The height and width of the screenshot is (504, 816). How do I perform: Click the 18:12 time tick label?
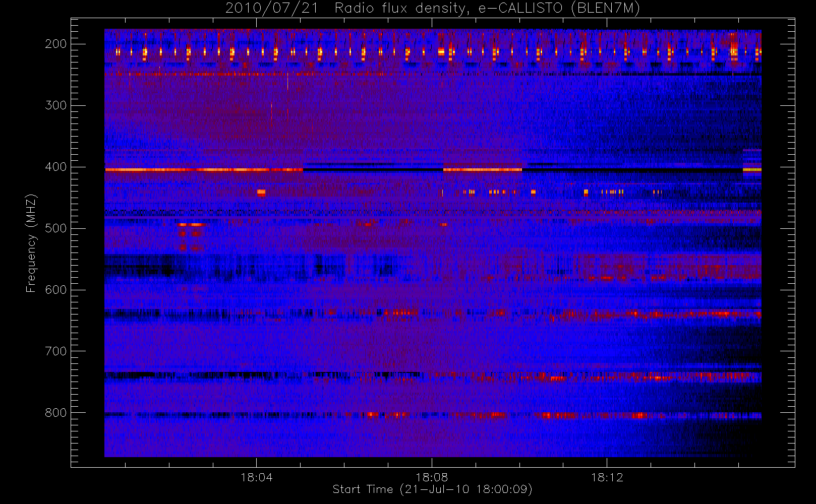coord(607,477)
